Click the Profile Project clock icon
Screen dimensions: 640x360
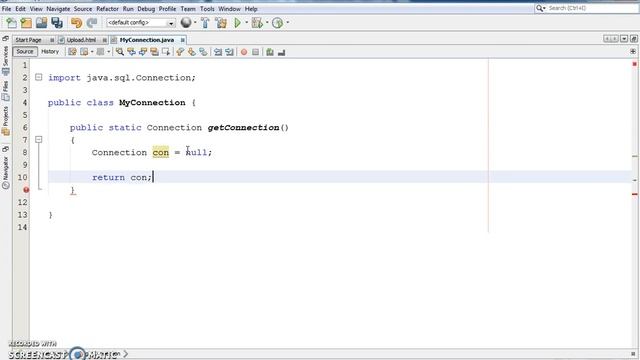coord(278,23)
